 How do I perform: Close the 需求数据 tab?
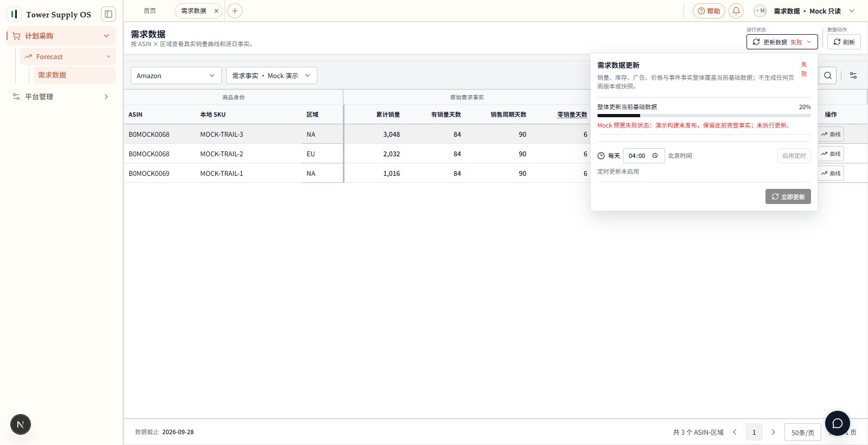pyautogui.click(x=216, y=11)
